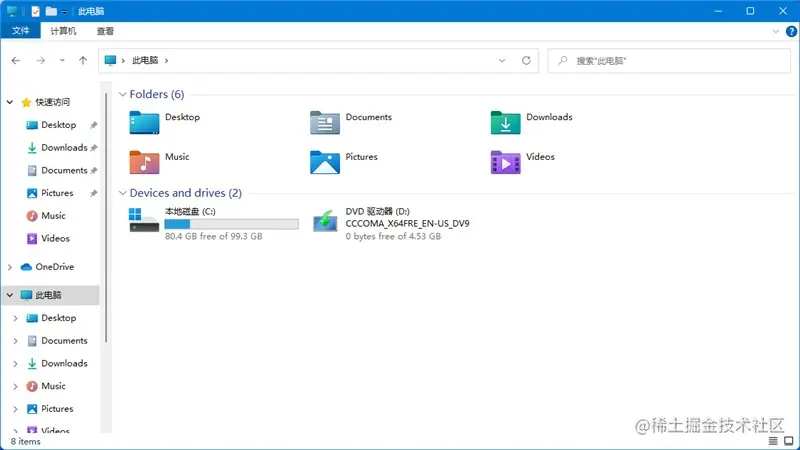Expand Music under 此电脑
The height and width of the screenshot is (450, 800).
pyautogui.click(x=15, y=386)
